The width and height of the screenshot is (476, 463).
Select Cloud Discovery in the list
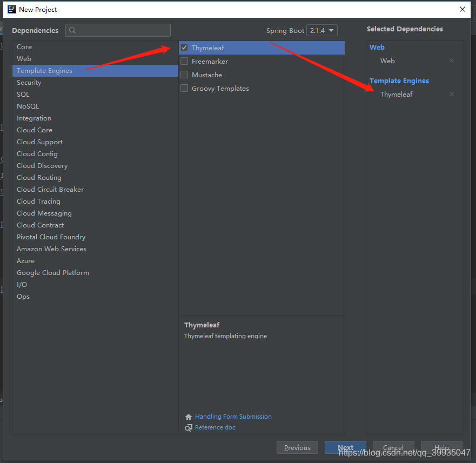pyautogui.click(x=95, y=166)
